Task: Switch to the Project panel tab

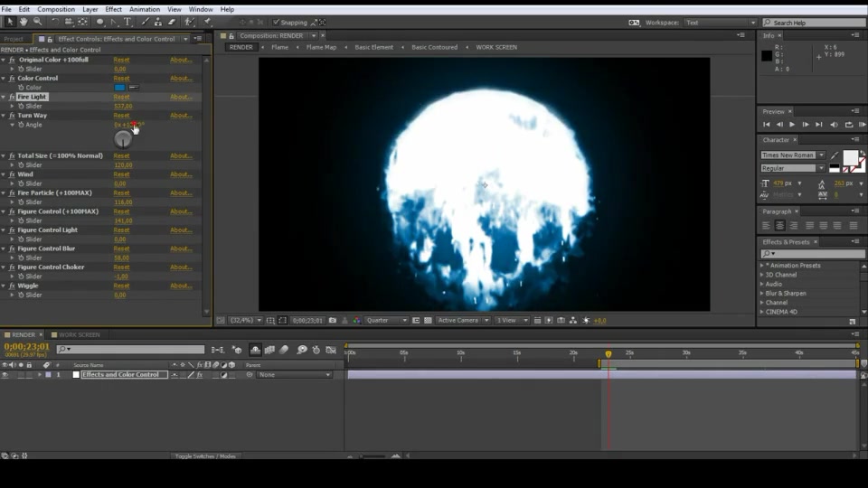Action: tap(14, 39)
